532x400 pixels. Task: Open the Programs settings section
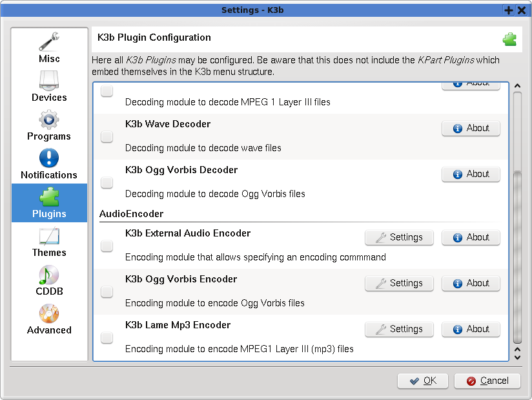pyautogui.click(x=49, y=125)
